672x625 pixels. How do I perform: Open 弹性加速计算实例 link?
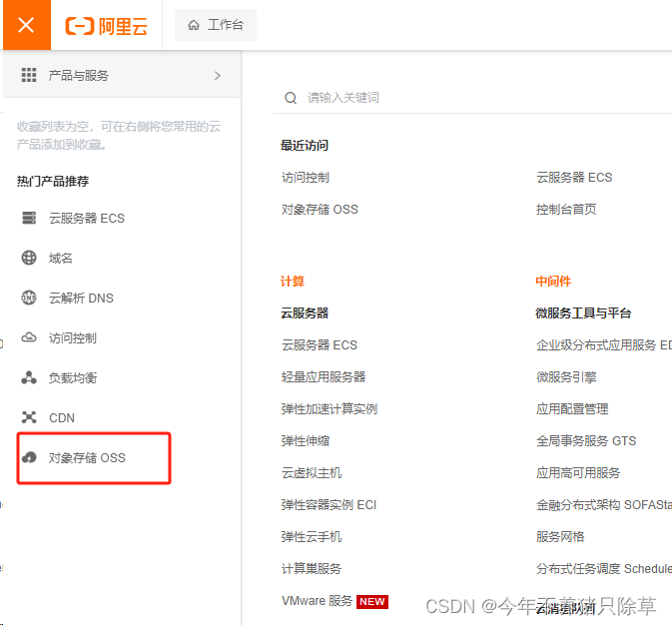[x=330, y=408]
